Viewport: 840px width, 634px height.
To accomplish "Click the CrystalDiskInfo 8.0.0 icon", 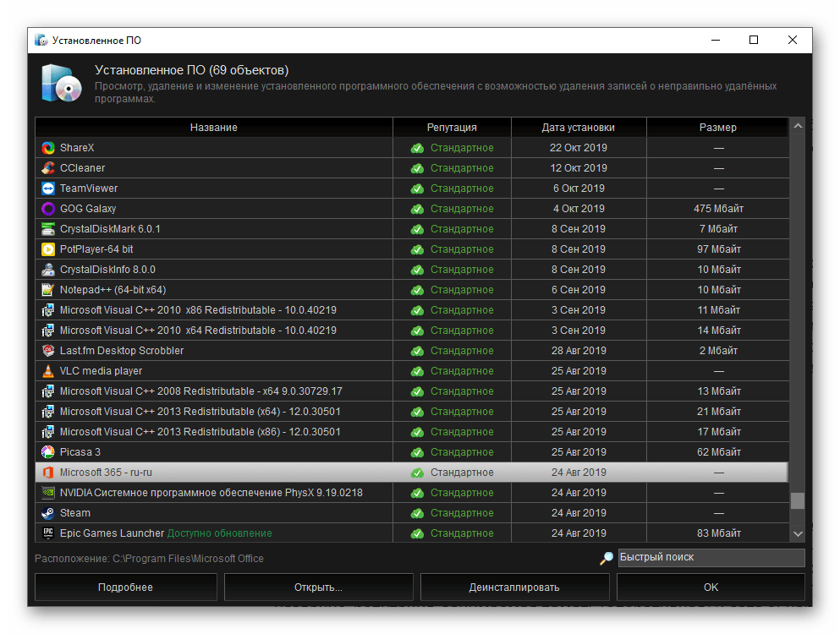I will click(x=48, y=270).
